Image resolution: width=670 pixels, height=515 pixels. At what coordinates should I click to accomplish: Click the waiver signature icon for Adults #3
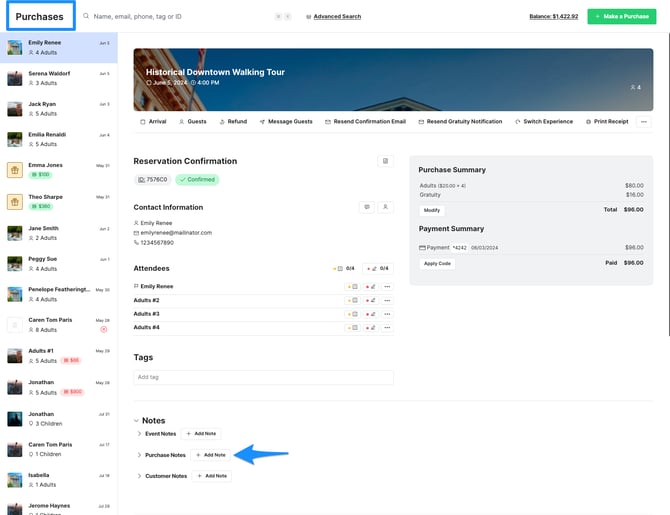pyautogui.click(x=370, y=314)
